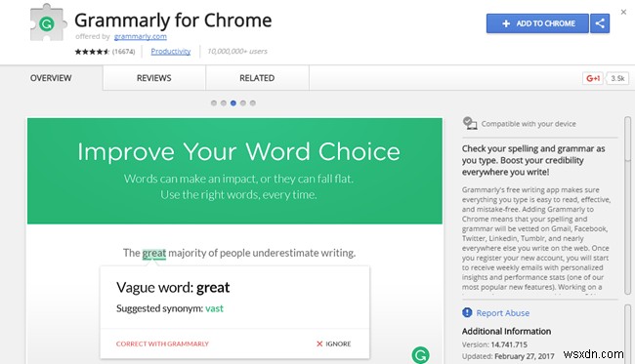Click the Improve Your Word Choice screenshot

pyautogui.click(x=234, y=241)
